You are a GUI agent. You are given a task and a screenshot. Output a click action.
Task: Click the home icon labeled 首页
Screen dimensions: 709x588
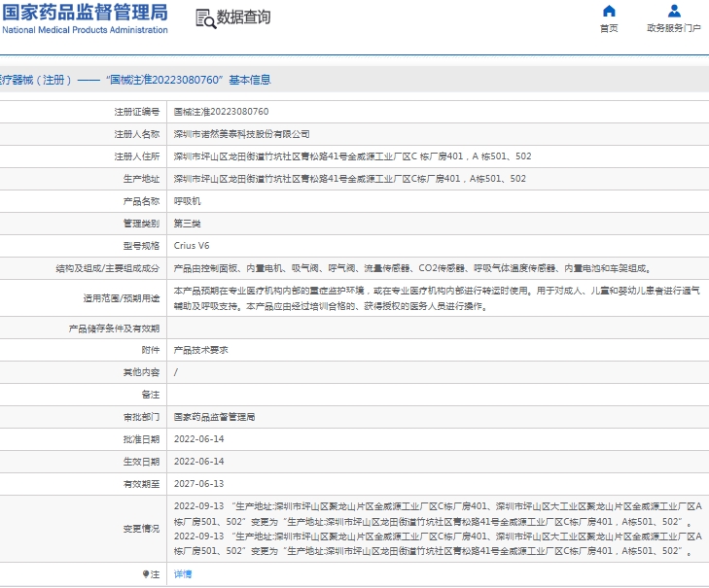(609, 11)
